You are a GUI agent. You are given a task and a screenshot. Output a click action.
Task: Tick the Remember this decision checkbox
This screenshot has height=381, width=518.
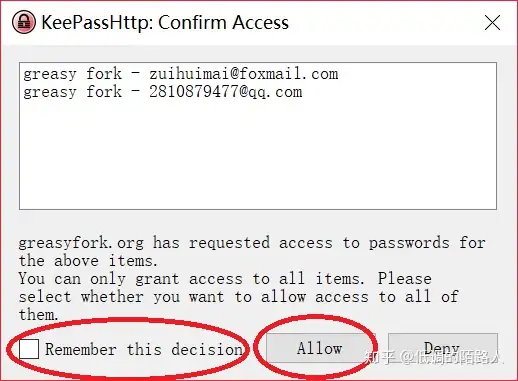[29, 349]
